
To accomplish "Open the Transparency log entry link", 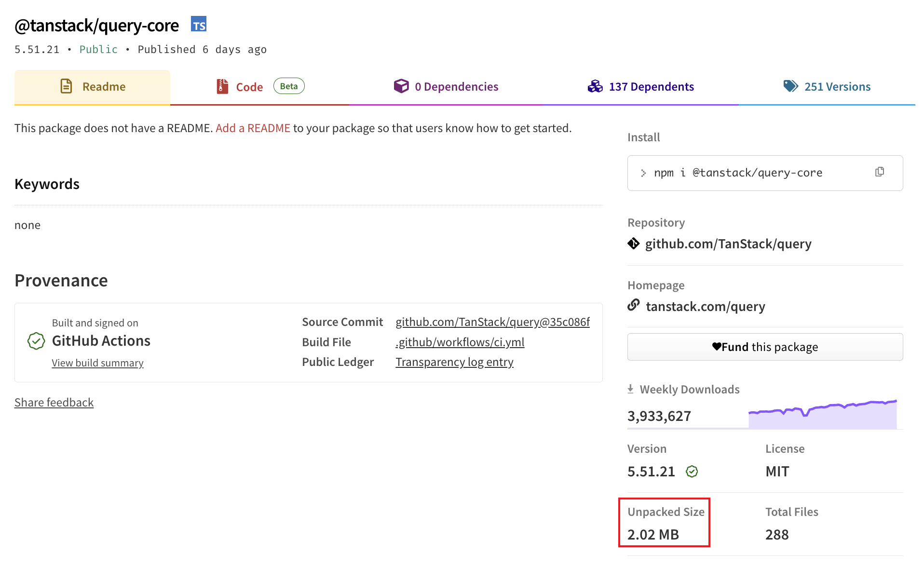I will [454, 362].
